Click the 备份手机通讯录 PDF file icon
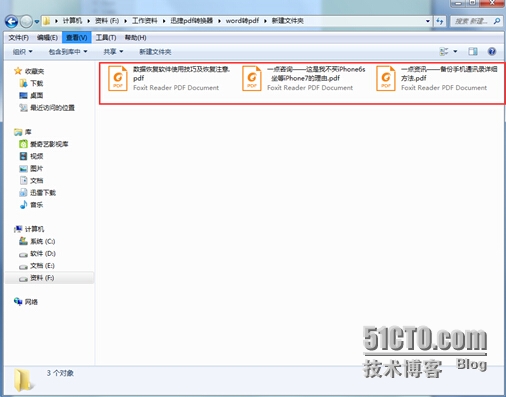This screenshot has height=397, width=506. click(386, 79)
